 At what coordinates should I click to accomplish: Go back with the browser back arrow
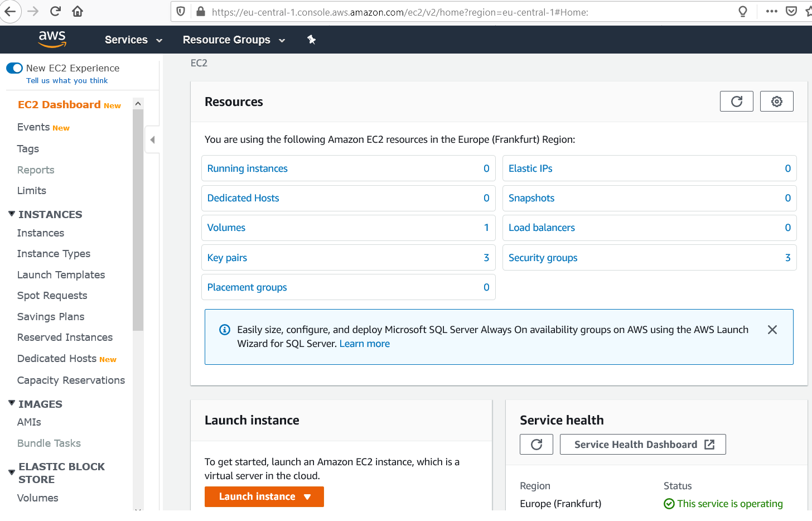[x=9, y=11]
